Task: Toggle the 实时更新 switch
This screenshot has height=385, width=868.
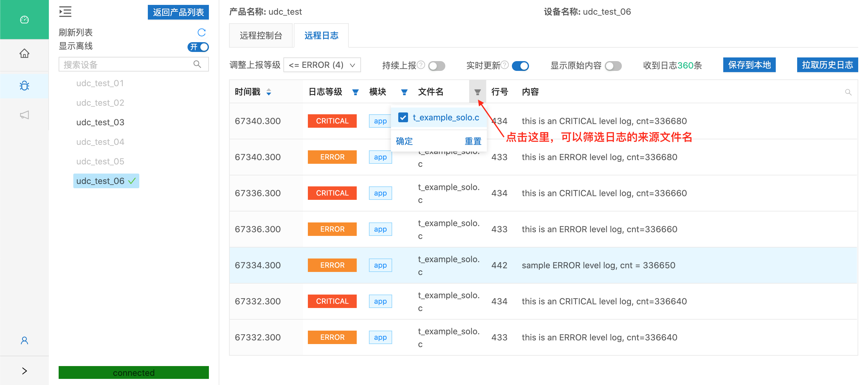Action: pyautogui.click(x=520, y=66)
